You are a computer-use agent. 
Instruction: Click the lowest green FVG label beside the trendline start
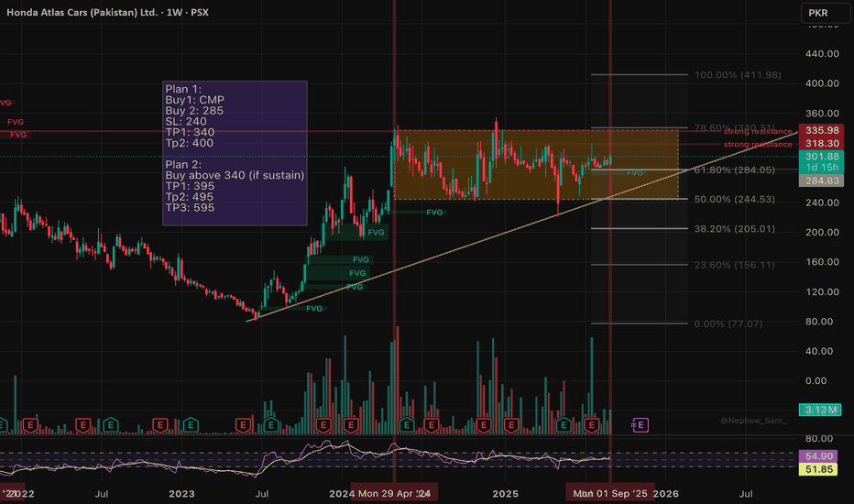tap(314, 309)
